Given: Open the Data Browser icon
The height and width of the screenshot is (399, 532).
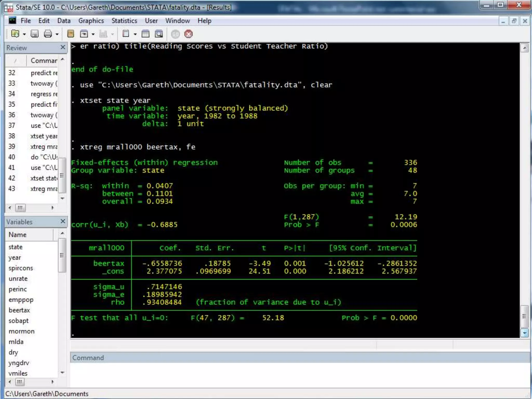Looking at the screenshot, I should (159, 34).
